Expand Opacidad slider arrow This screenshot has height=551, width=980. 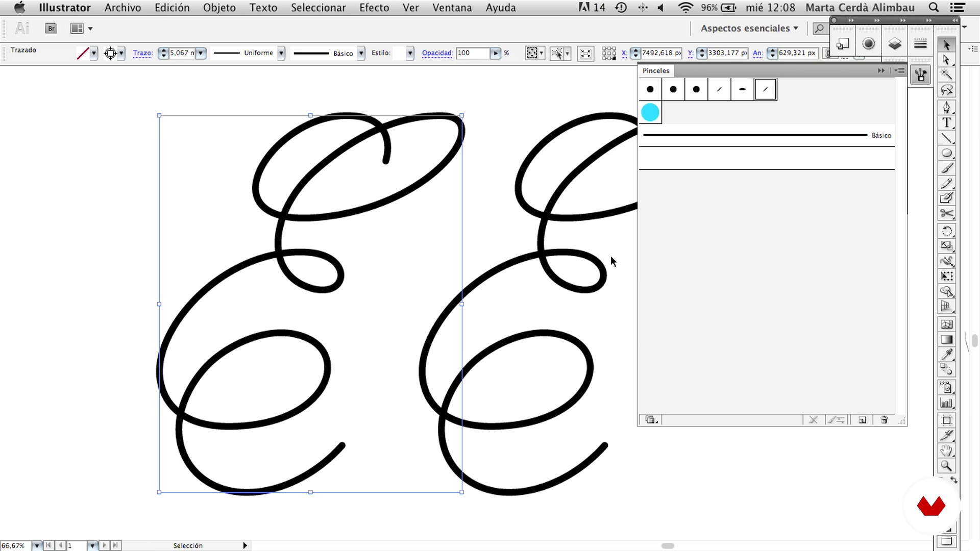(x=495, y=53)
